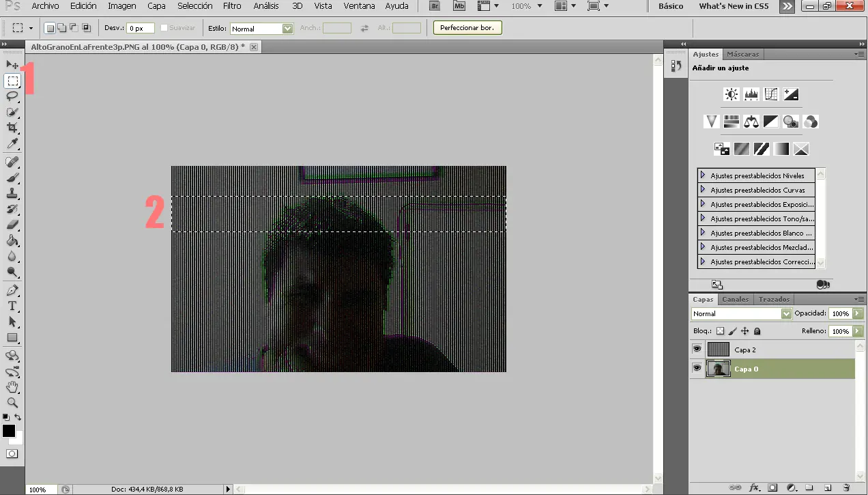Screen dimensions: 868x495
Task: Add an Exposure adjustment
Action: 791,94
